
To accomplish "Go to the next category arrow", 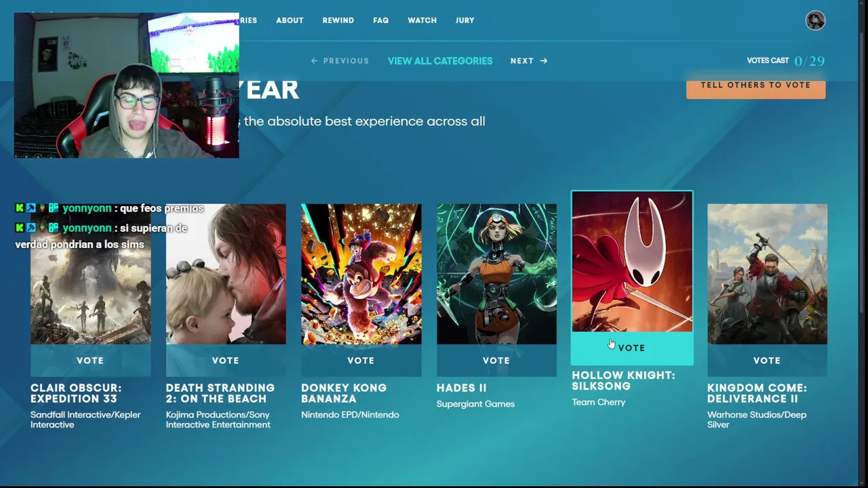I will pos(529,61).
